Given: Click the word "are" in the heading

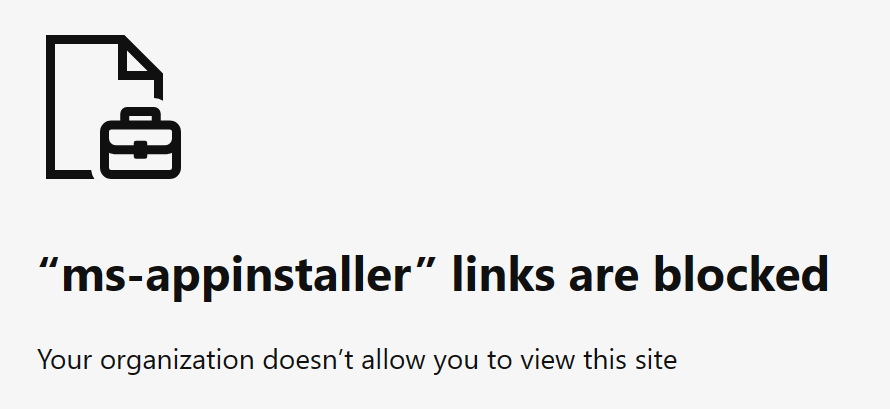Looking at the screenshot, I should [604, 279].
